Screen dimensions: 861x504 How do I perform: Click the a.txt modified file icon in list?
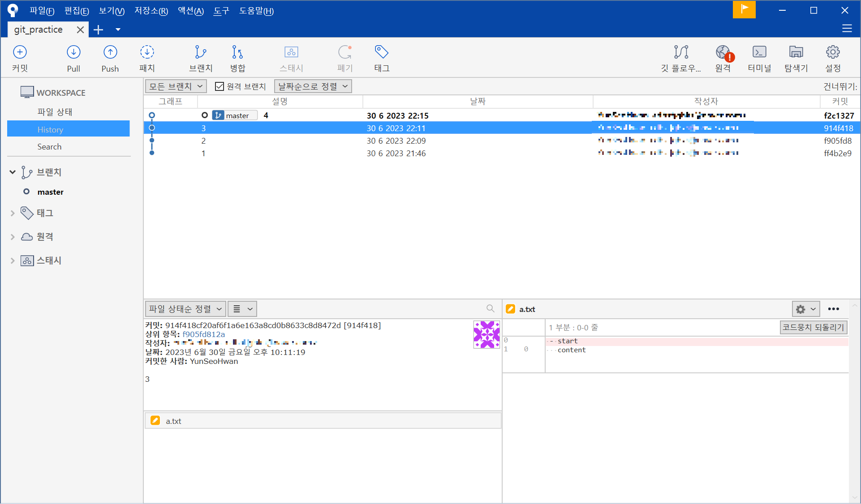[155, 420]
